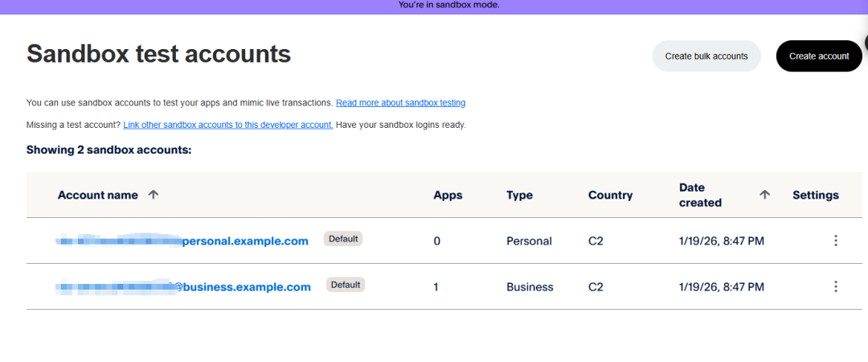Click the sort arrow beside Account name

154,195
